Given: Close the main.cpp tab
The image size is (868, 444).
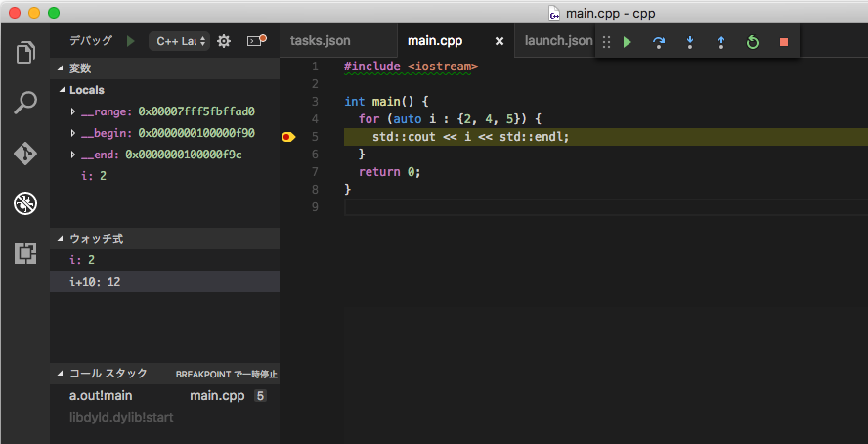Looking at the screenshot, I should point(499,41).
